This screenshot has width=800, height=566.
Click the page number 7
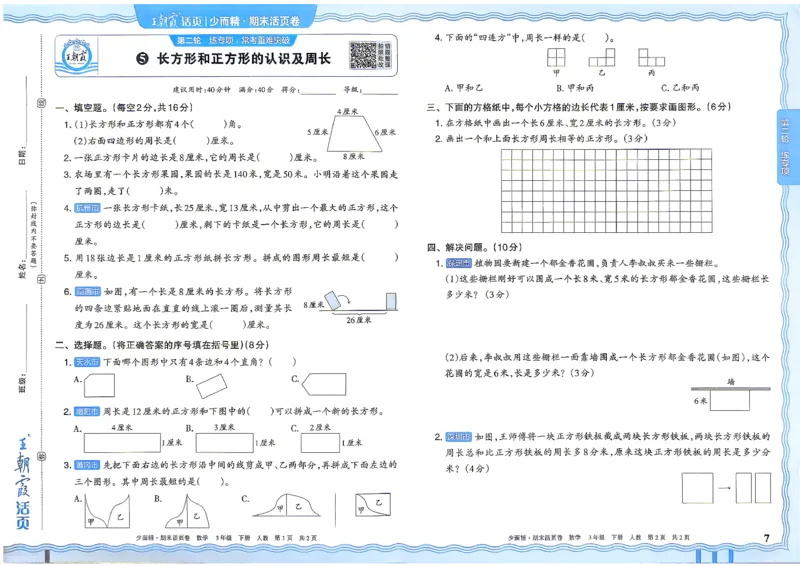(766, 538)
